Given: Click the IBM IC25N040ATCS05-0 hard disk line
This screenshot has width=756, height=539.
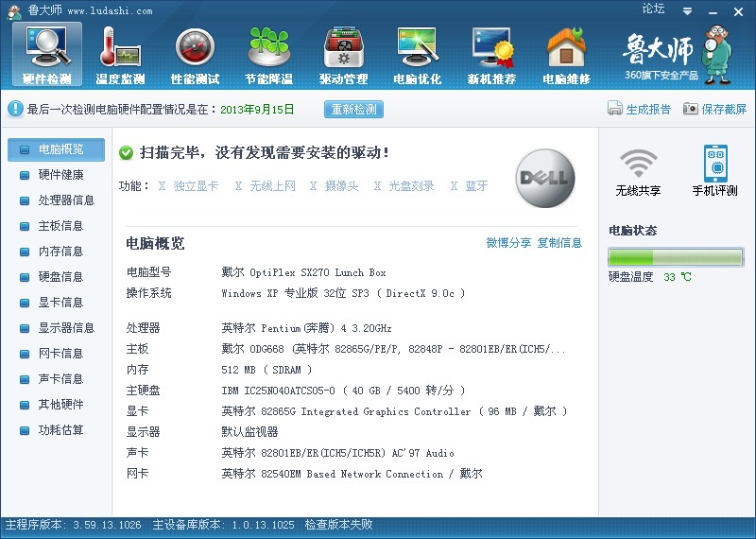Looking at the screenshot, I should tap(343, 391).
